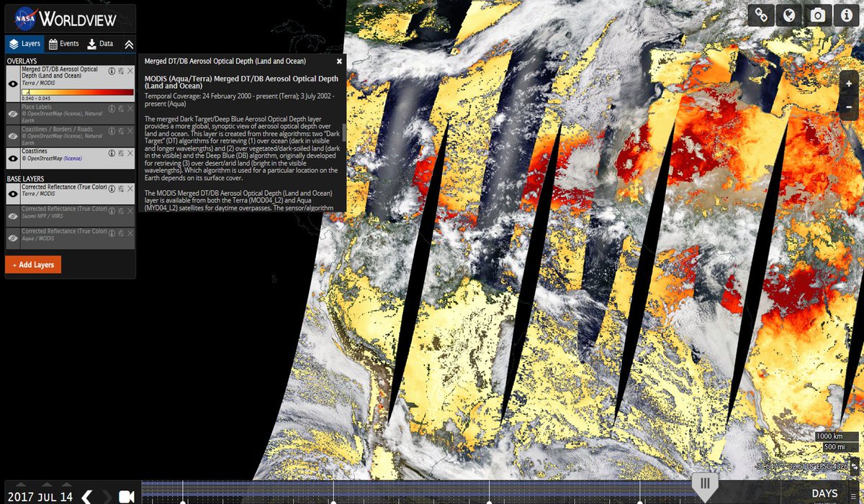Viewport: 864px width, 504px height.
Task: Step back one day with left arrow
Action: (86, 497)
